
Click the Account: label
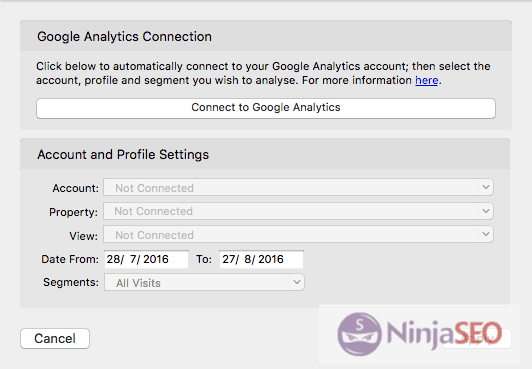tap(75, 188)
